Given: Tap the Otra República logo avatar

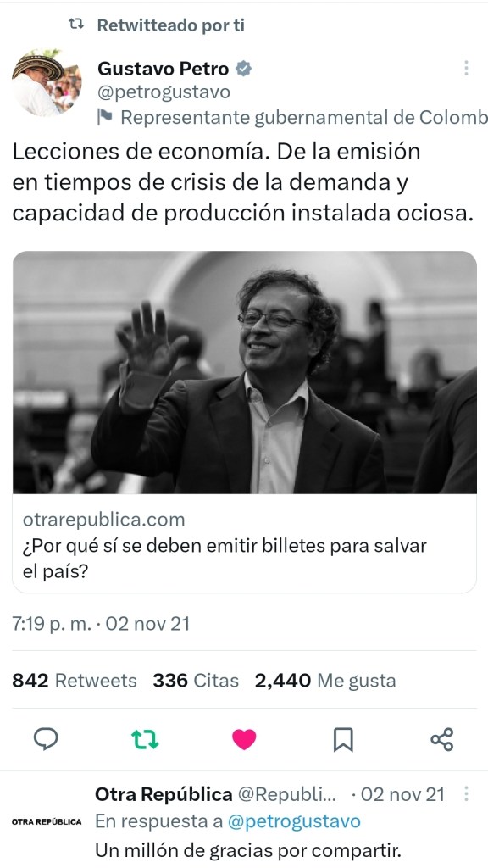Looking at the screenshot, I should pos(47,821).
